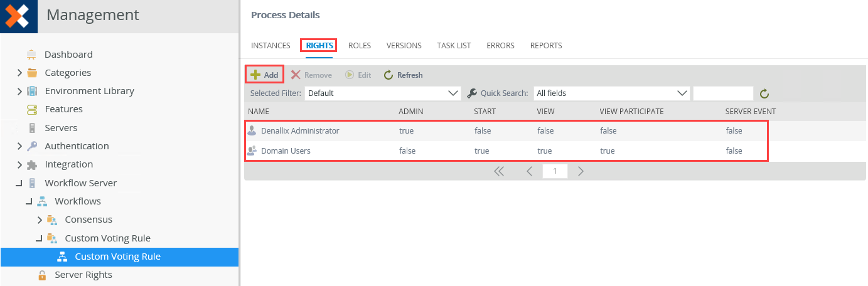
Task: Click the Edit play icon
Action: pyautogui.click(x=350, y=75)
